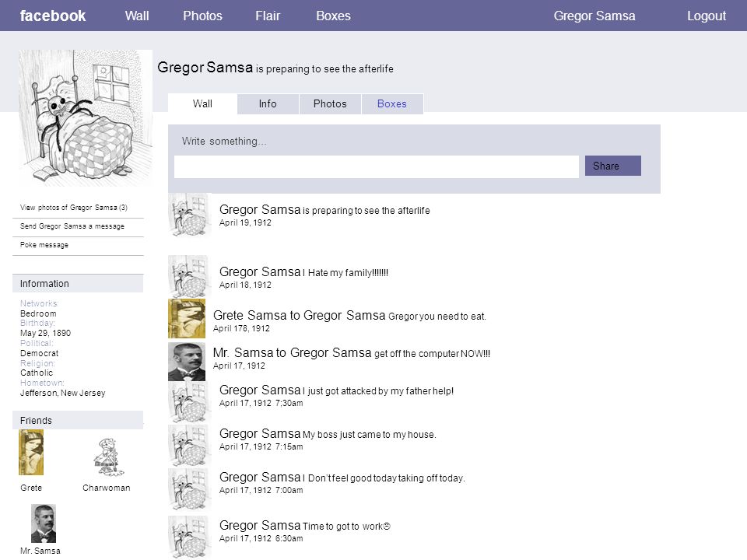Click timestamp 'April 17, 1912 7:30am'
747x560 pixels.
pos(261,403)
